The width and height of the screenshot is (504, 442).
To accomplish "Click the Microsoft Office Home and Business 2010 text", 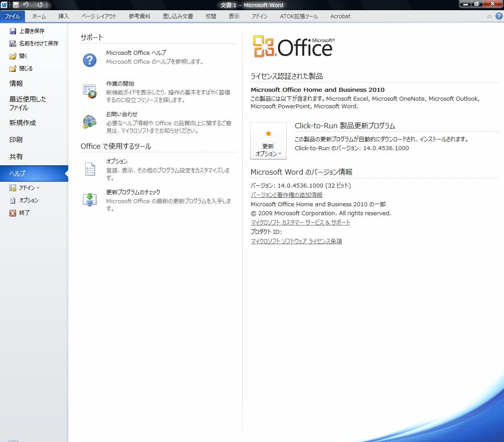I will tap(318, 90).
